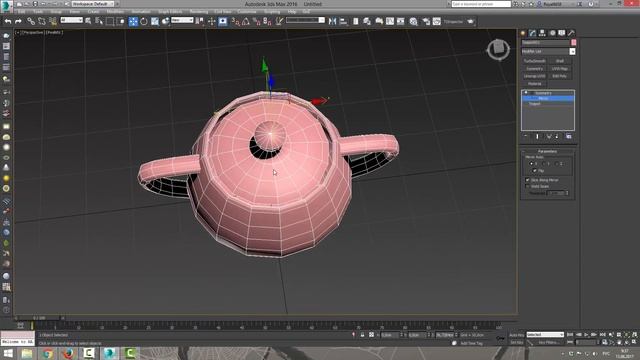Open the Group menu

pos(56,12)
